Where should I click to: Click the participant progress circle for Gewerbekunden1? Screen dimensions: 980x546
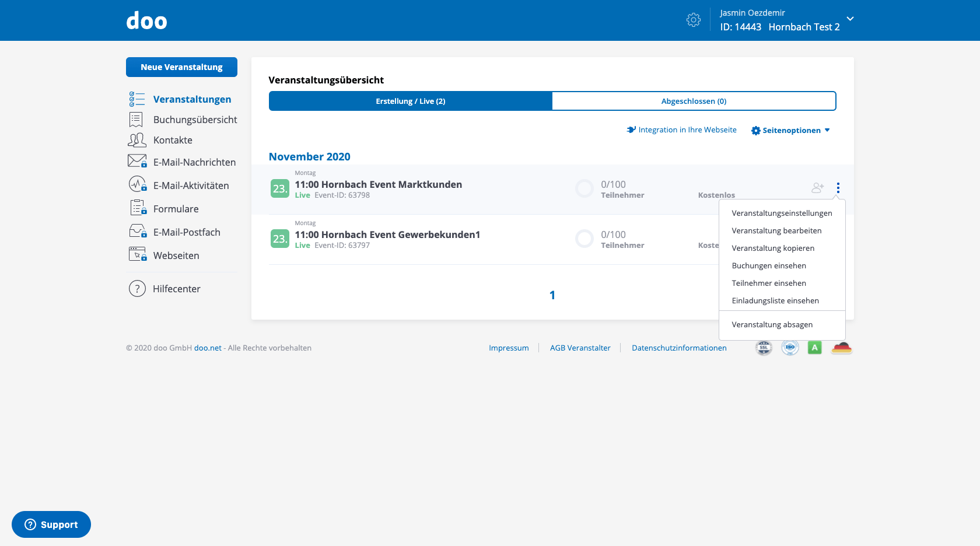[584, 239]
